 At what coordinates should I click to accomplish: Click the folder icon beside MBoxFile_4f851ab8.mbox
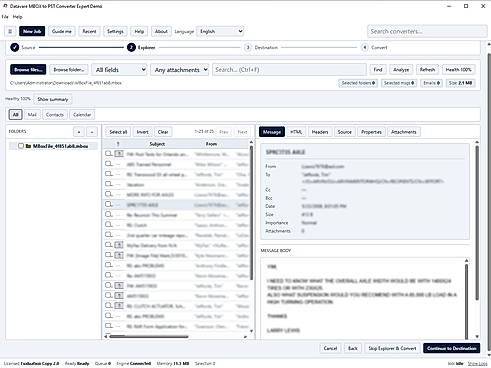pos(28,146)
